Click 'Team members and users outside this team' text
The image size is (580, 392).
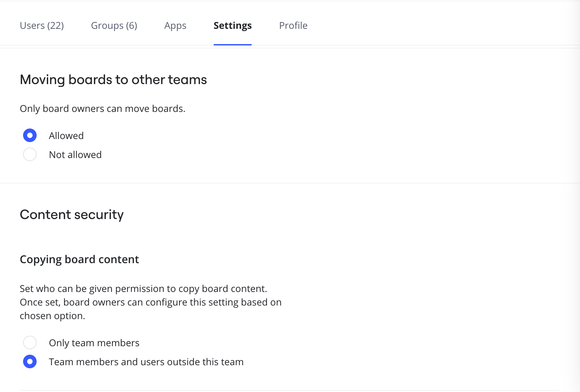(x=146, y=362)
